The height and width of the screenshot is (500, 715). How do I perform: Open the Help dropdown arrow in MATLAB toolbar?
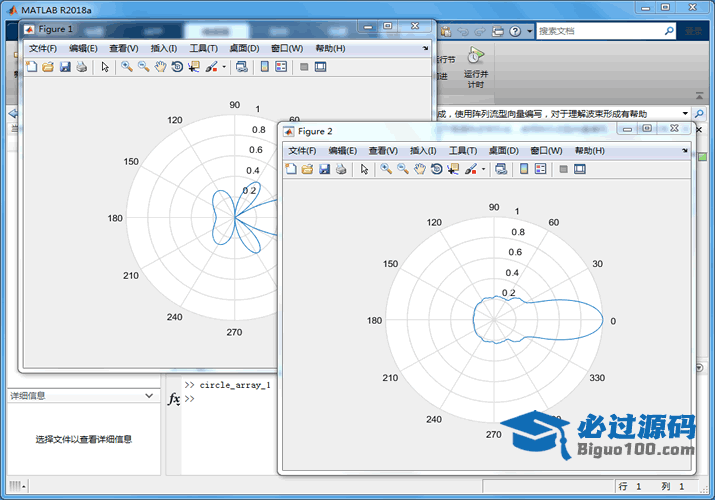529,31
